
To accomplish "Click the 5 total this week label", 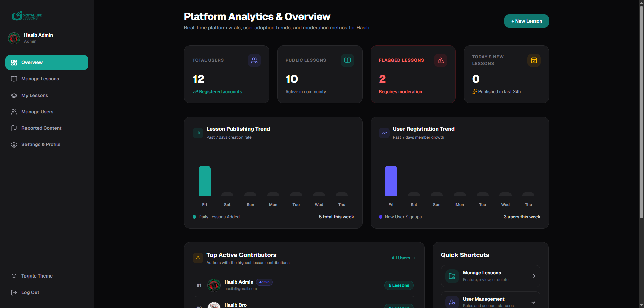I will pyautogui.click(x=336, y=217).
